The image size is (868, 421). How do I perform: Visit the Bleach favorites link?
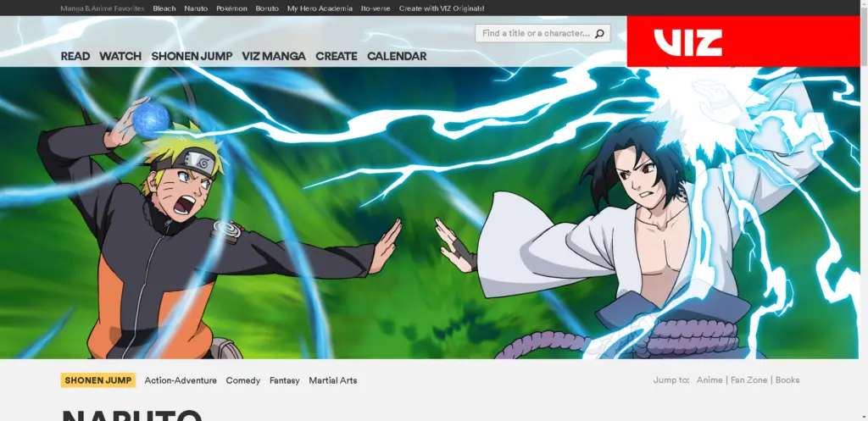164,8
